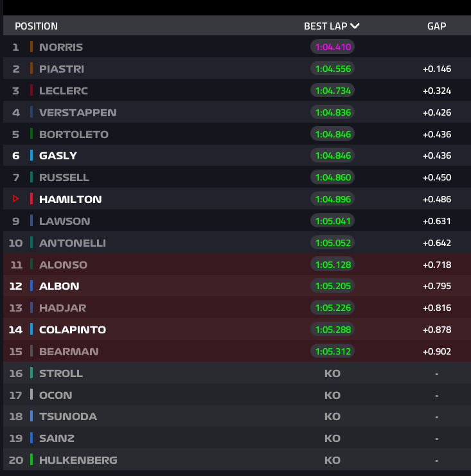Click the green team bar next to Hulkenberg
Image resolution: width=471 pixels, height=476 pixels.
pyautogui.click(x=31, y=460)
